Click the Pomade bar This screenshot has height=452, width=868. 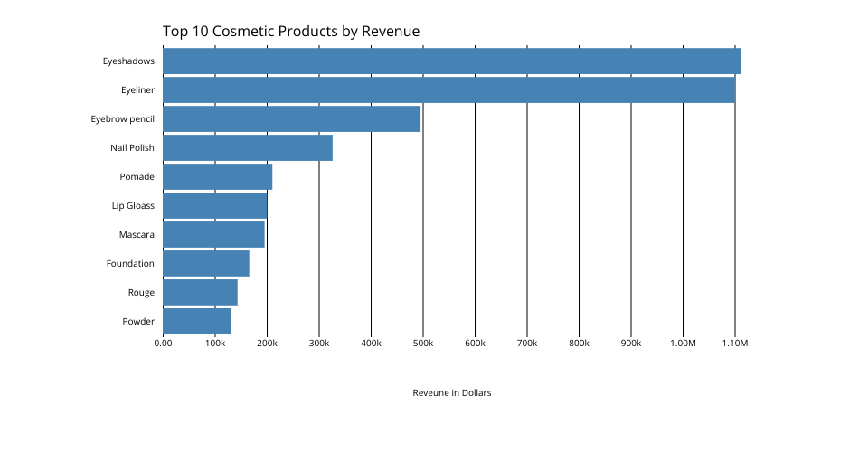tap(217, 177)
